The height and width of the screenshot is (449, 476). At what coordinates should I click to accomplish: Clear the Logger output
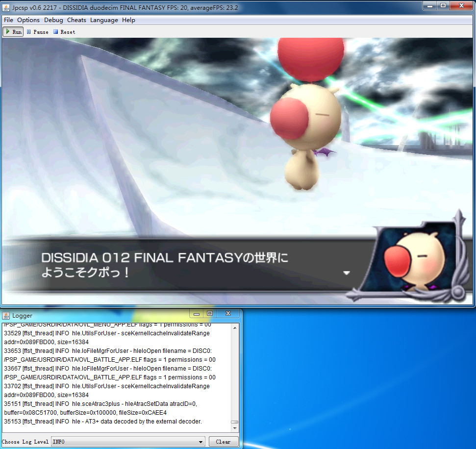pos(223,442)
